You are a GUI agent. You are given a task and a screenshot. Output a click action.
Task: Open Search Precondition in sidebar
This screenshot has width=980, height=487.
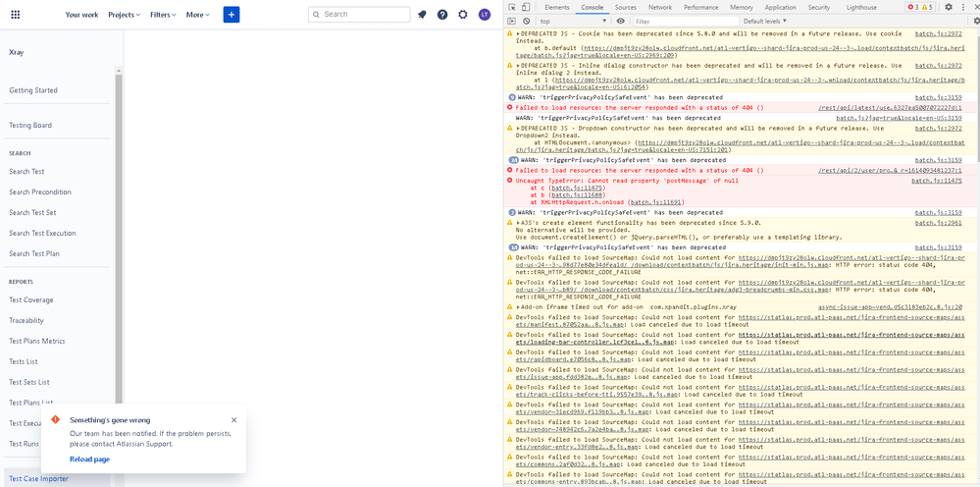(40, 191)
